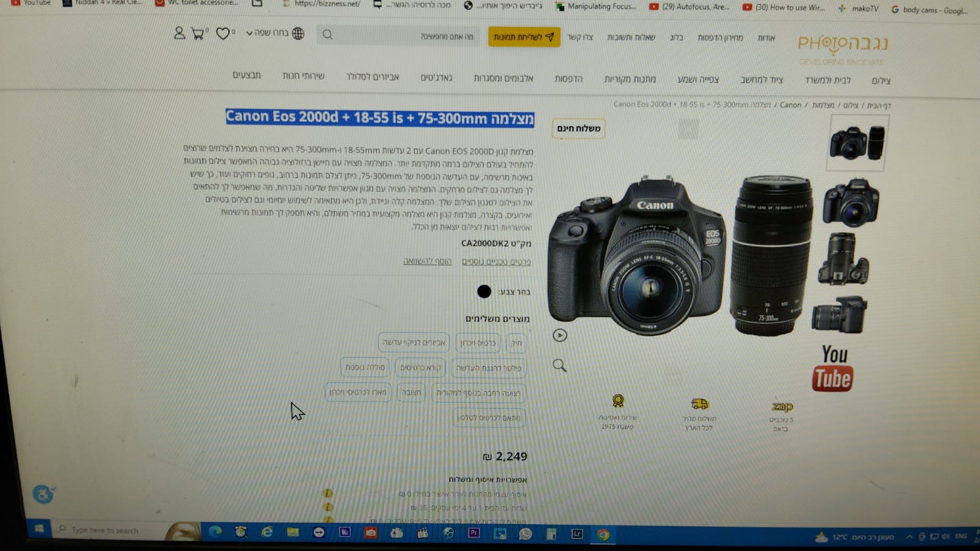Click the globe language icon

click(298, 33)
